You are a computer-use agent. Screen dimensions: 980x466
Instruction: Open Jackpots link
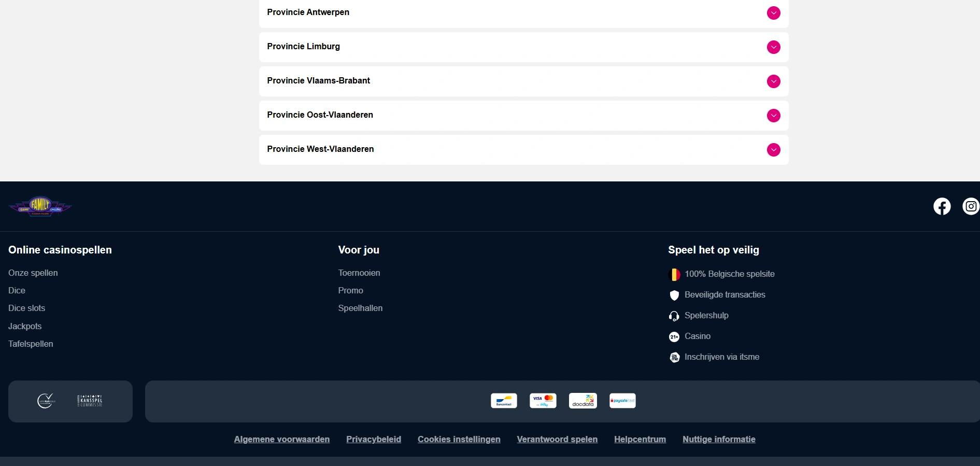25,326
